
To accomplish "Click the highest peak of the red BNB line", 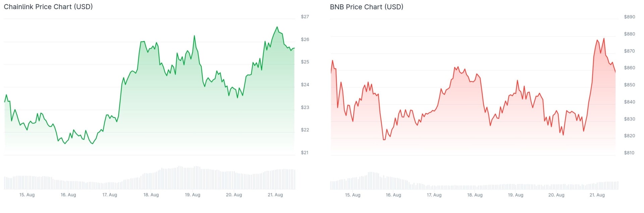I will (604, 39).
